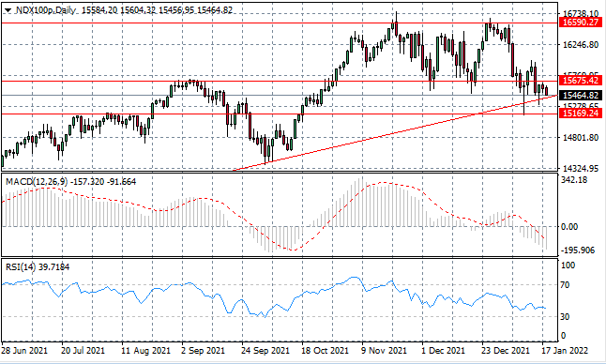606x364 pixels.
Task: Click the RSI scale level 30
Action: click(565, 316)
